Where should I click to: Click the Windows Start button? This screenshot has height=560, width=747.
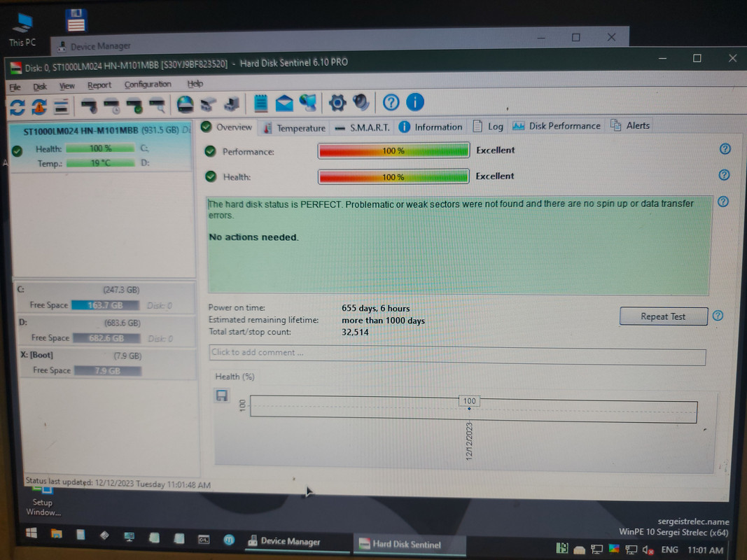[32, 533]
